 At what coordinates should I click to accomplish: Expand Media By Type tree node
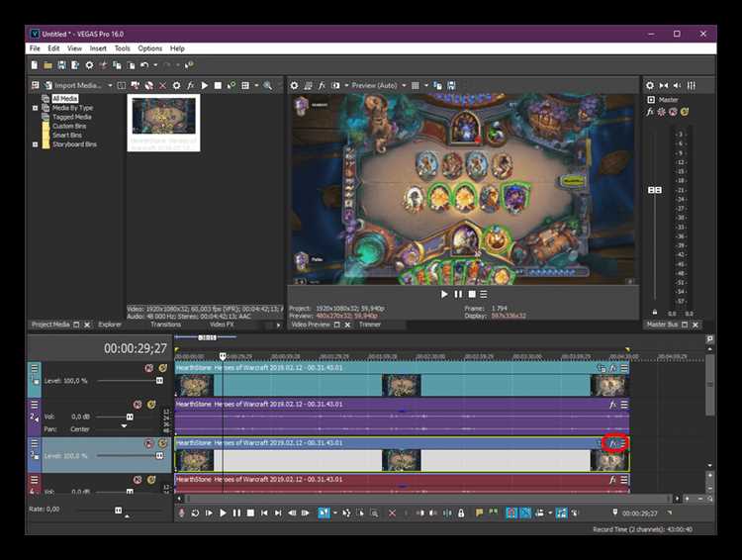[35, 108]
